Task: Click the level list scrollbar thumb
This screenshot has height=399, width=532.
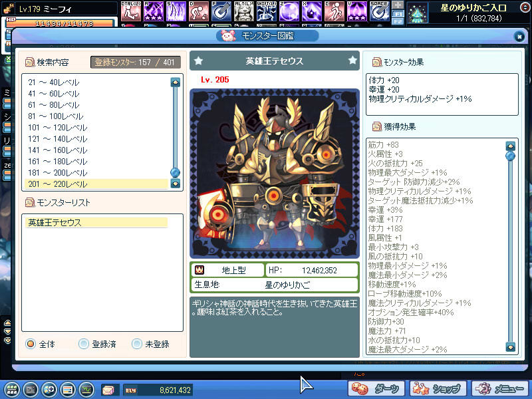Action: [175, 172]
